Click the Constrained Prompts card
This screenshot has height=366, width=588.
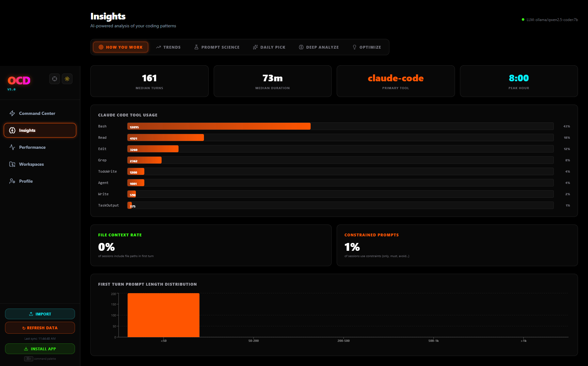457,245
